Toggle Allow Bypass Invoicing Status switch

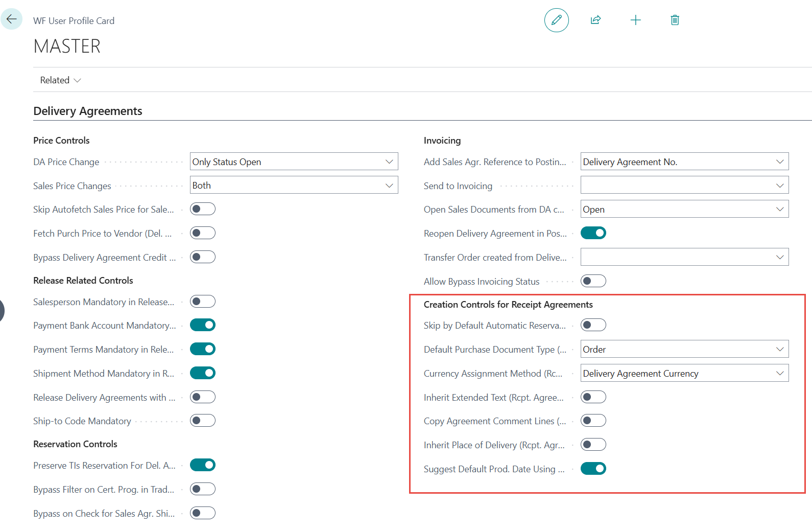(x=593, y=281)
